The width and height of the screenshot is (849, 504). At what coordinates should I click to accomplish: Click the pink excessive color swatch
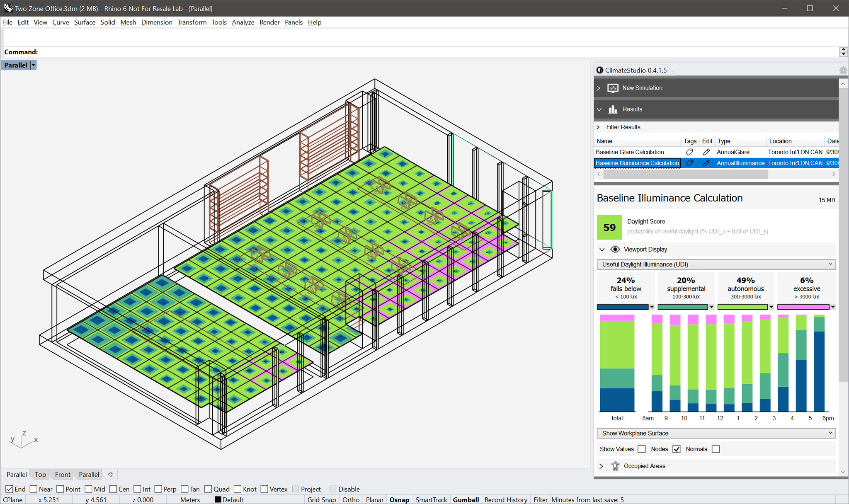[x=803, y=307]
